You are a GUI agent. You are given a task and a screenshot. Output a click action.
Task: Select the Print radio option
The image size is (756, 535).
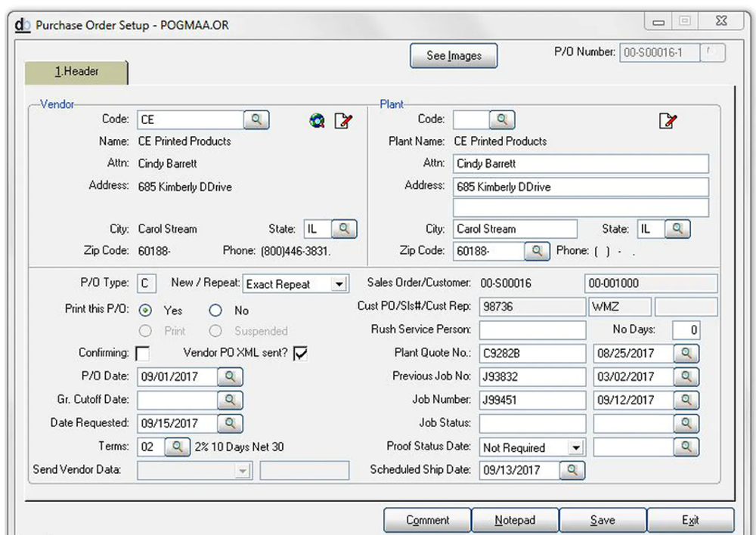pyautogui.click(x=145, y=331)
